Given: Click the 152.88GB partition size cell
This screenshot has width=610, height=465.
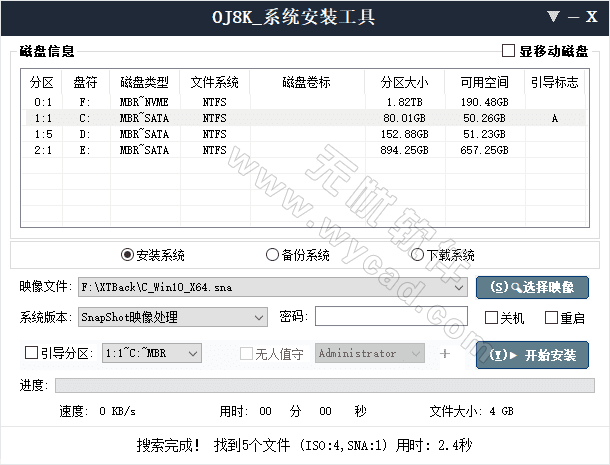Looking at the screenshot, I should [x=405, y=134].
